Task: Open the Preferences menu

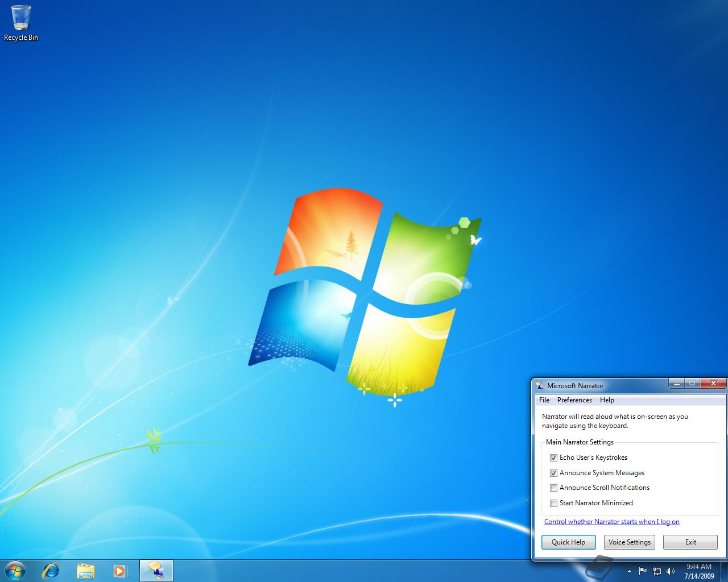Action: [574, 400]
